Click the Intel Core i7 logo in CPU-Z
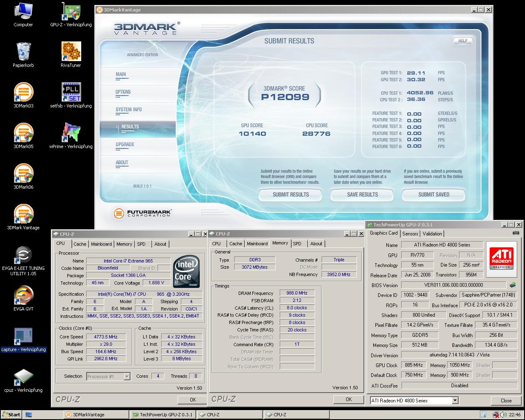This screenshot has width=525, height=420. 187,272
